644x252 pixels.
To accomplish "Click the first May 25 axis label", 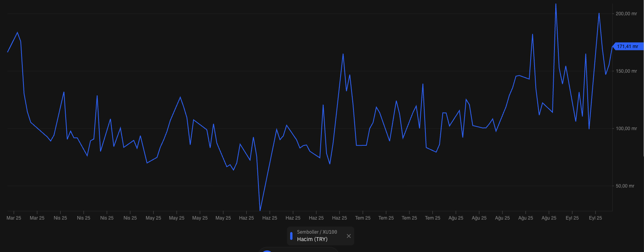I will coord(153,218).
